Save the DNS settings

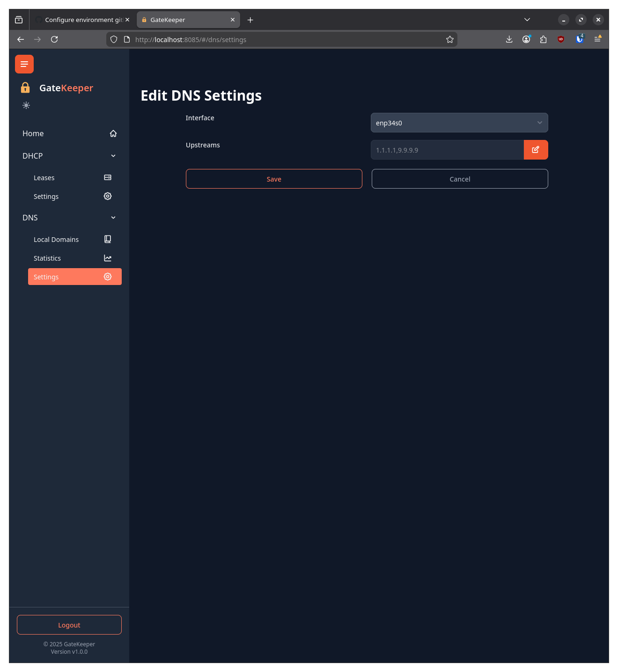tap(273, 179)
